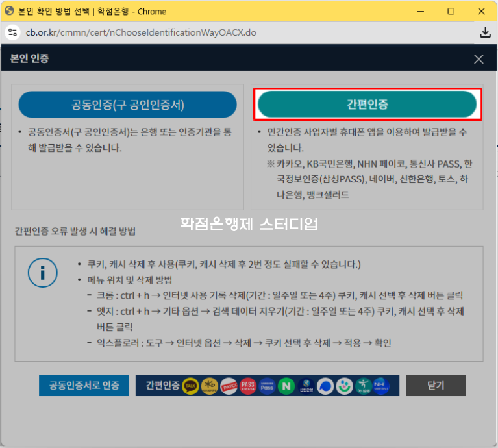Click the 공동인증(구 공인인증서) button
This screenshot has width=498, height=448.
pyautogui.click(x=128, y=105)
